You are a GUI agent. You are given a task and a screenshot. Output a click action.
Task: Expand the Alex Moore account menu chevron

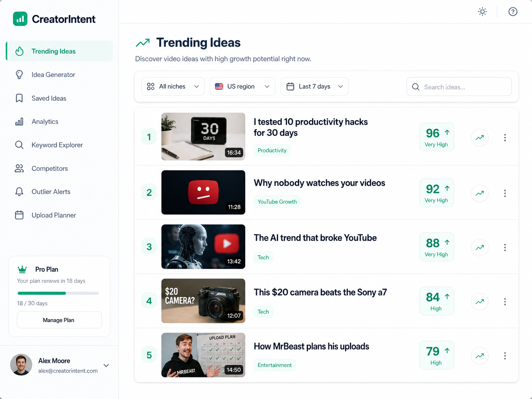point(106,365)
